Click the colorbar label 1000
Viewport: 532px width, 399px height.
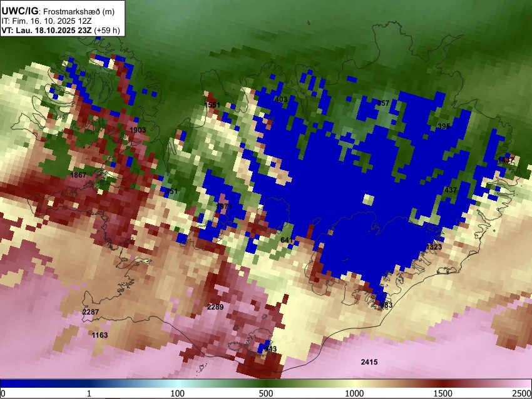tap(354, 393)
